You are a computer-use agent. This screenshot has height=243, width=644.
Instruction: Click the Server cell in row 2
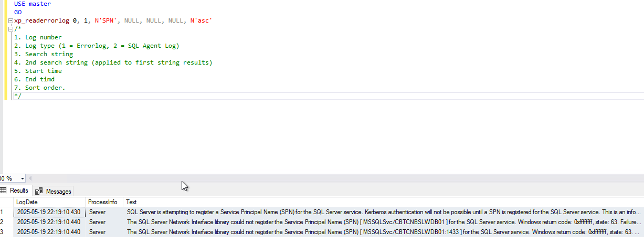(x=104, y=222)
